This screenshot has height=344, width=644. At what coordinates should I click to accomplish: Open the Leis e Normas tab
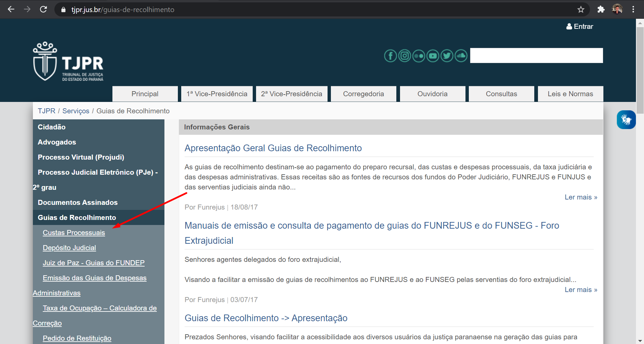[x=570, y=94]
